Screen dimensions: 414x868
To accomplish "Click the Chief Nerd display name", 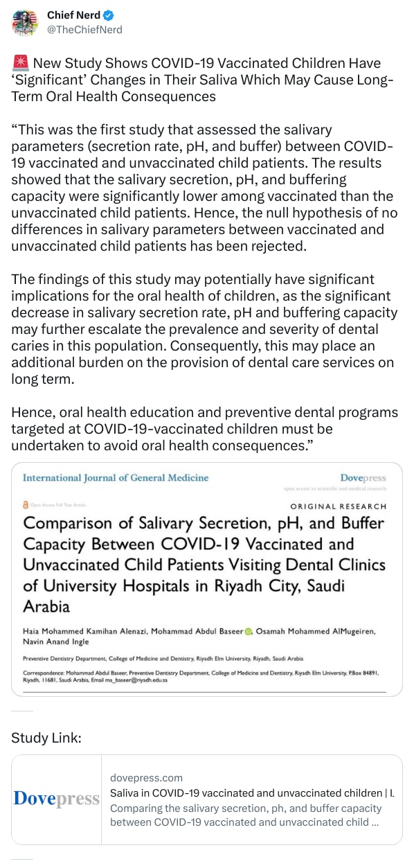I will 73,15.
